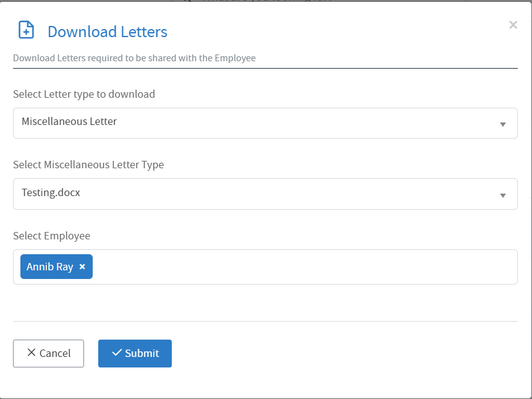Expand the Testing.docx dropdown arrow
This screenshot has height=399, width=532.
(503, 195)
